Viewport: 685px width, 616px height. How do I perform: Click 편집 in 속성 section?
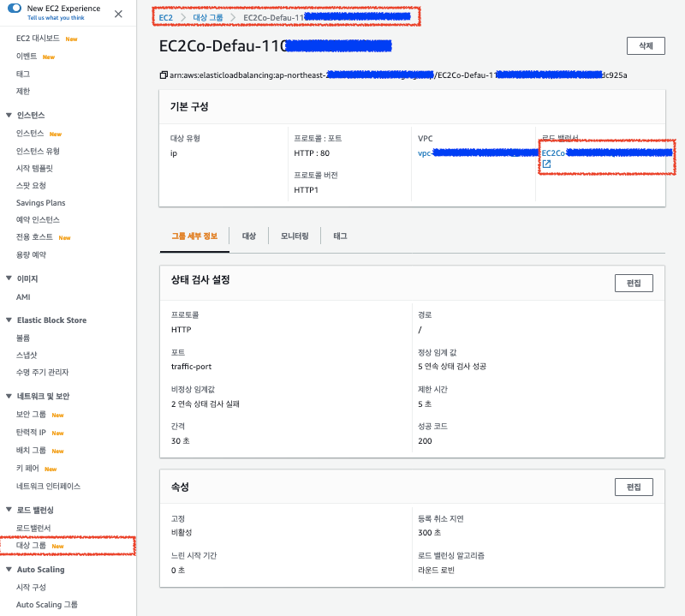pyautogui.click(x=634, y=487)
